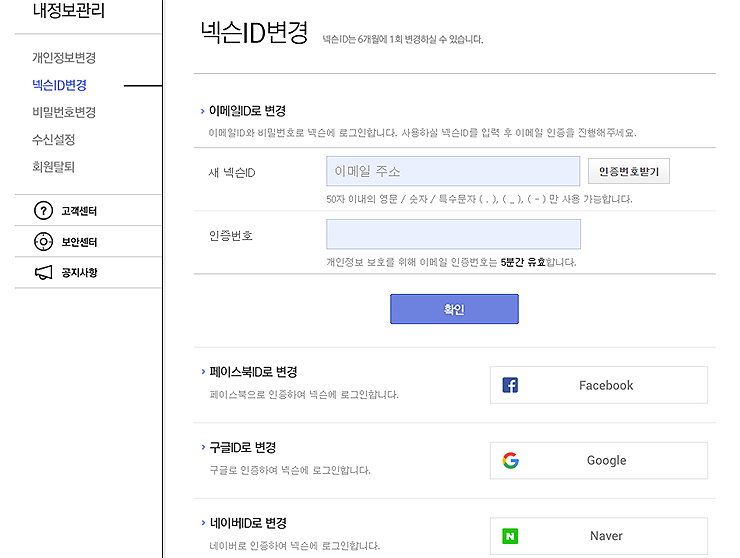Screen dimensions: 740x558
Task: Go to 비밀번호변경 menu item
Action: (x=64, y=112)
